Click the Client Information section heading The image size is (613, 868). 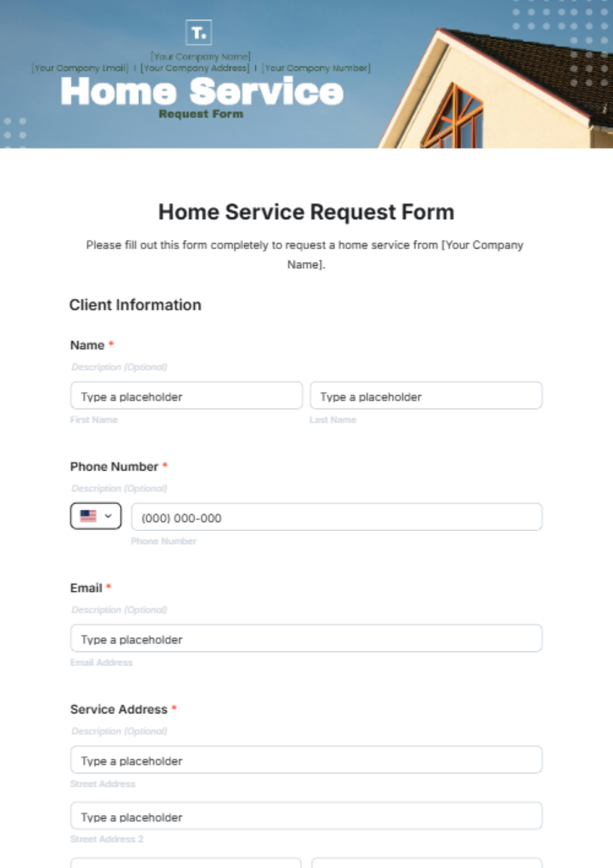click(135, 304)
